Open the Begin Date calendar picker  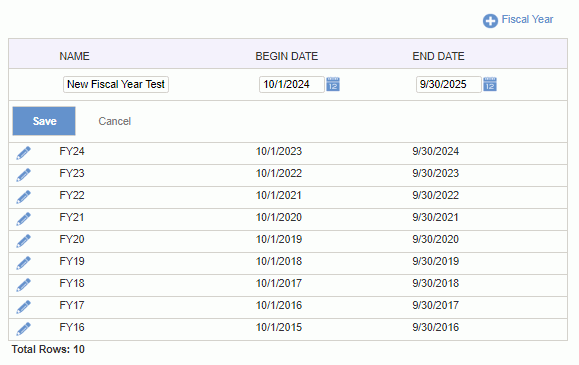coord(333,84)
